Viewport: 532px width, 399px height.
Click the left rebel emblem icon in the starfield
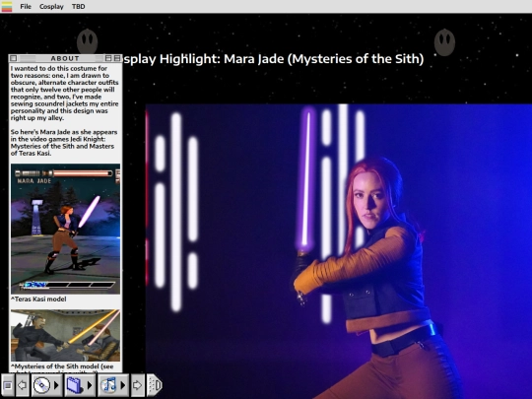pos(88,41)
